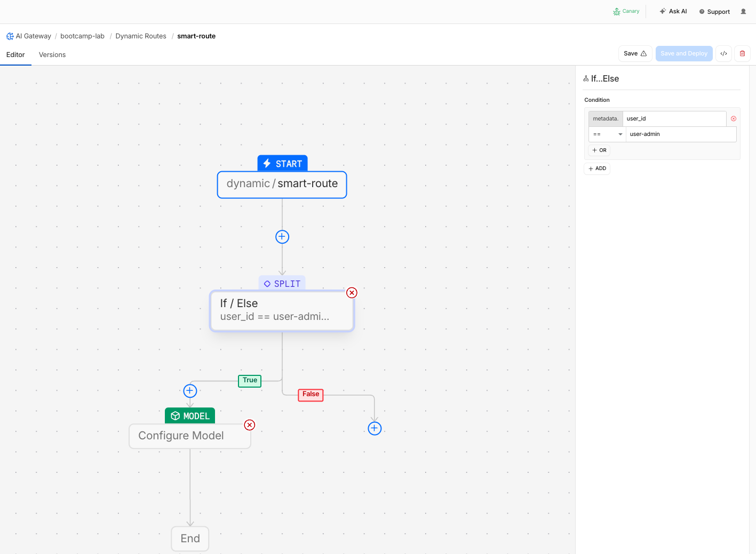The height and width of the screenshot is (554, 756).
Task: Remove the condition with red x icon
Action: click(x=734, y=119)
